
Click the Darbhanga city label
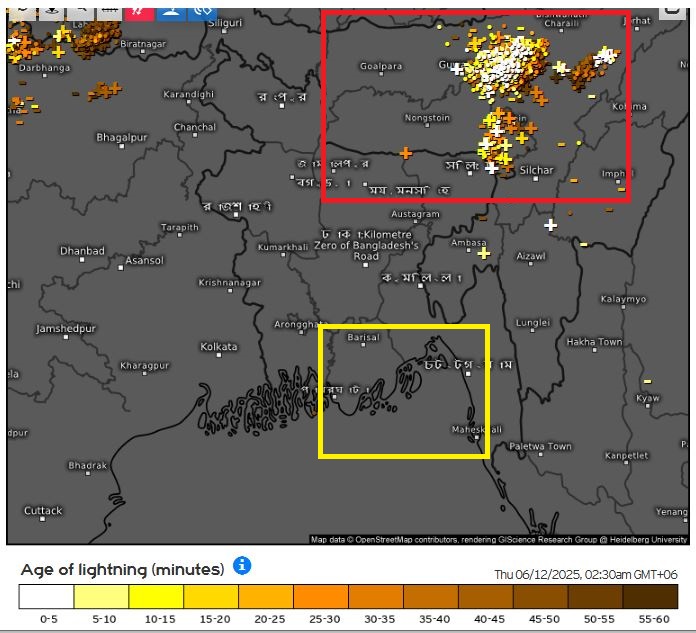click(44, 68)
